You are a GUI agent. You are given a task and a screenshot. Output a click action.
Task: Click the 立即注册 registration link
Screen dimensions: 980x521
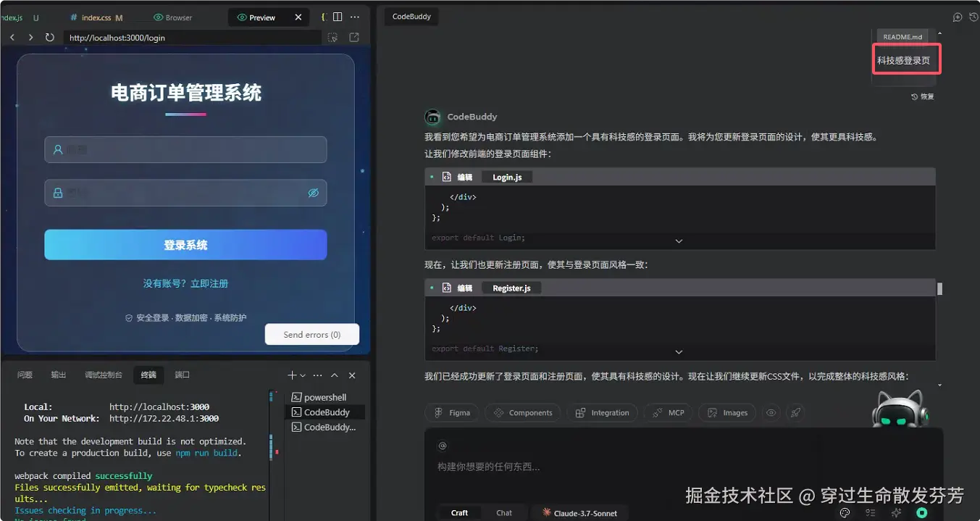tap(209, 283)
